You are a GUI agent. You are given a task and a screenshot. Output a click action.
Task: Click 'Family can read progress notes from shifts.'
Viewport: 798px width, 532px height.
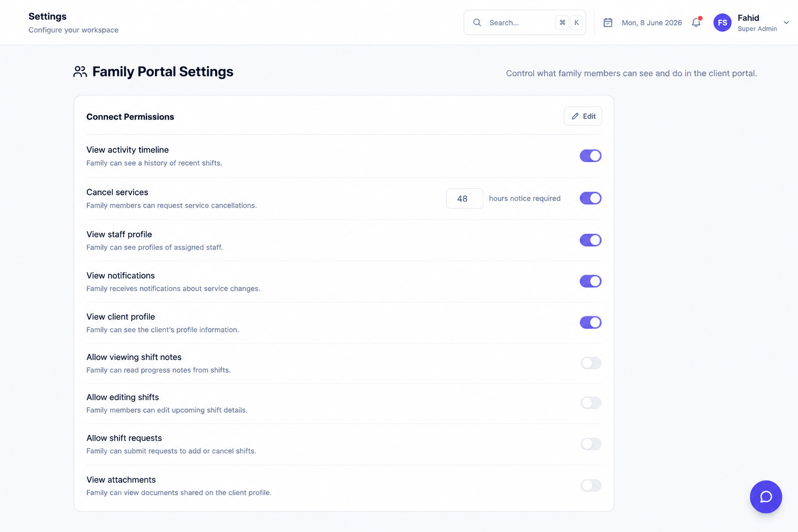158,370
